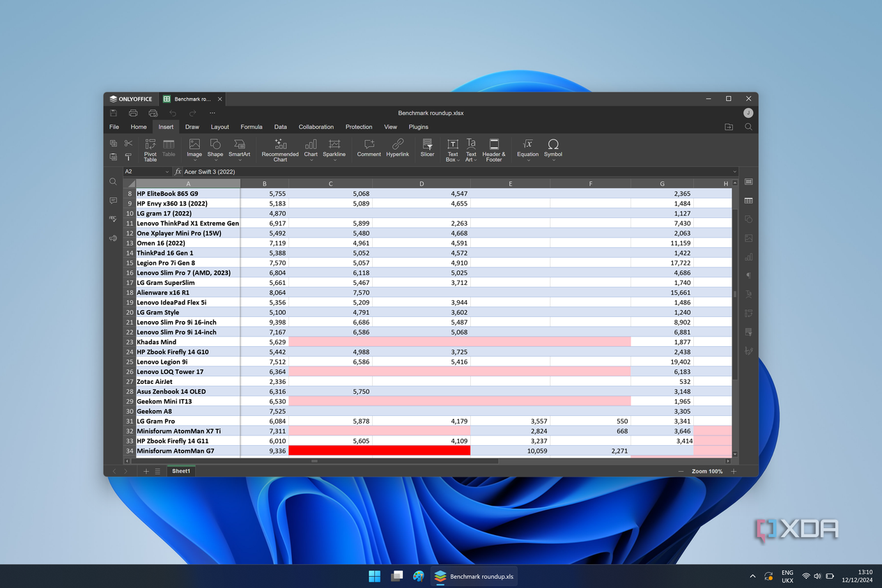Close the Benchmark roundup document tab
This screenshot has height=588, width=882.
(x=220, y=99)
